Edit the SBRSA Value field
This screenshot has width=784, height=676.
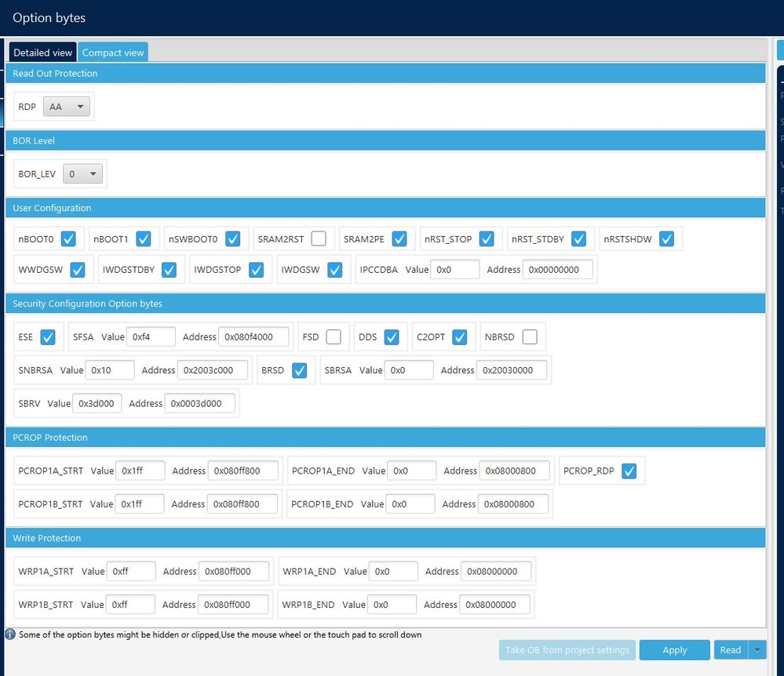pos(409,370)
